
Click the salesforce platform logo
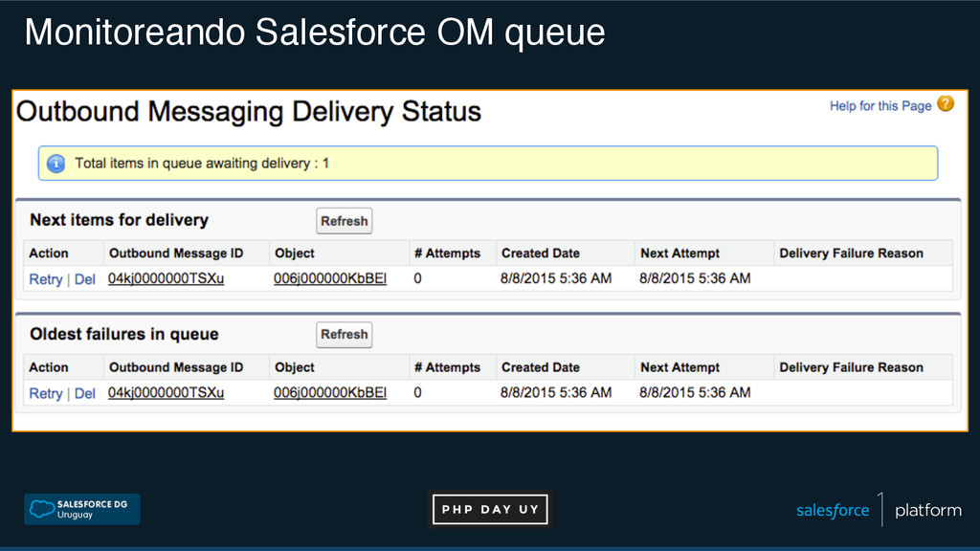(879, 510)
